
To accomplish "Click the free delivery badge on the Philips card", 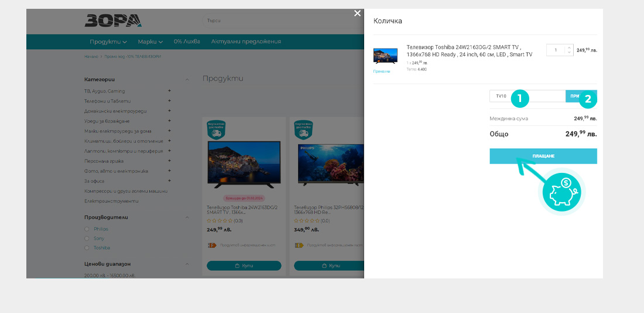I will tap(303, 130).
